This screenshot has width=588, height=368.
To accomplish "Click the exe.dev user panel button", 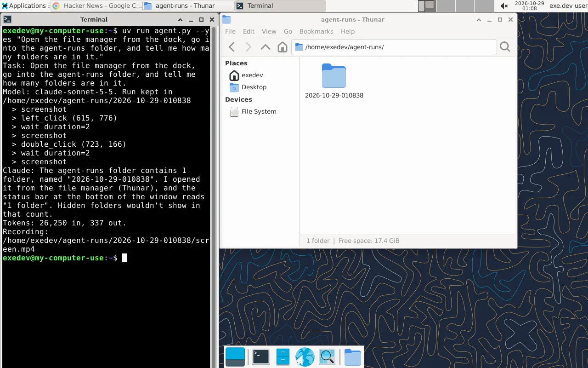I will click(x=568, y=6).
